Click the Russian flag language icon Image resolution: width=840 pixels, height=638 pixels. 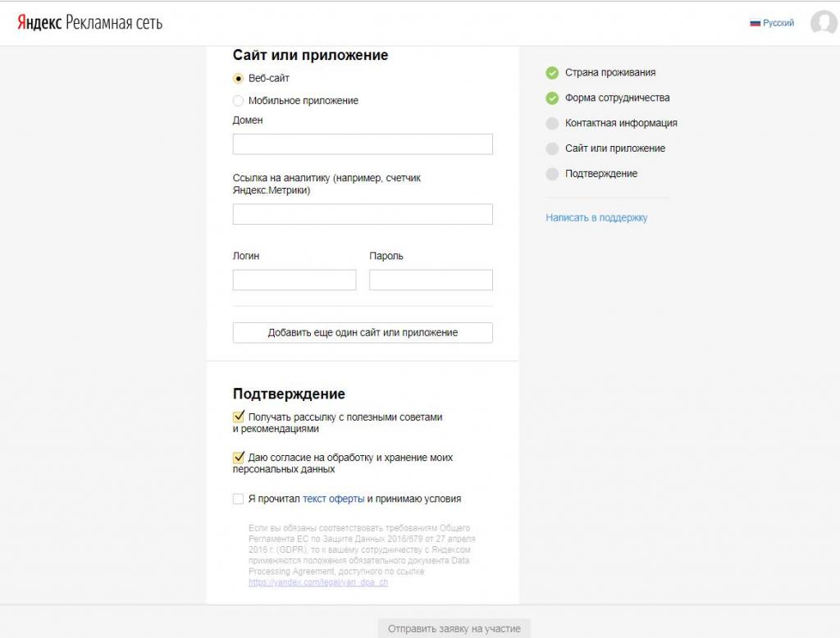coord(755,23)
